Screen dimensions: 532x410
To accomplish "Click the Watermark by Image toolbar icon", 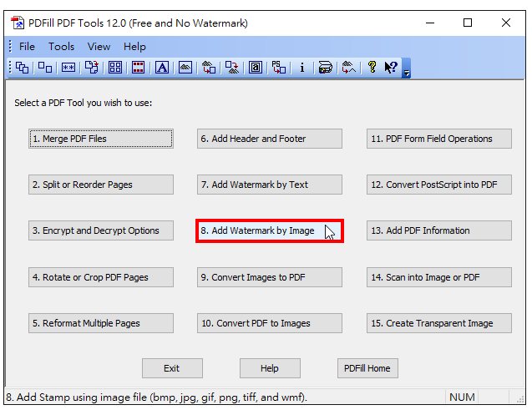I will click(x=185, y=68).
